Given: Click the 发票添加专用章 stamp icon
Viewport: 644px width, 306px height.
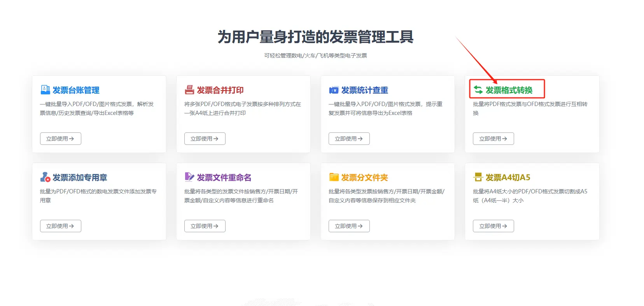Looking at the screenshot, I should 45,177.
